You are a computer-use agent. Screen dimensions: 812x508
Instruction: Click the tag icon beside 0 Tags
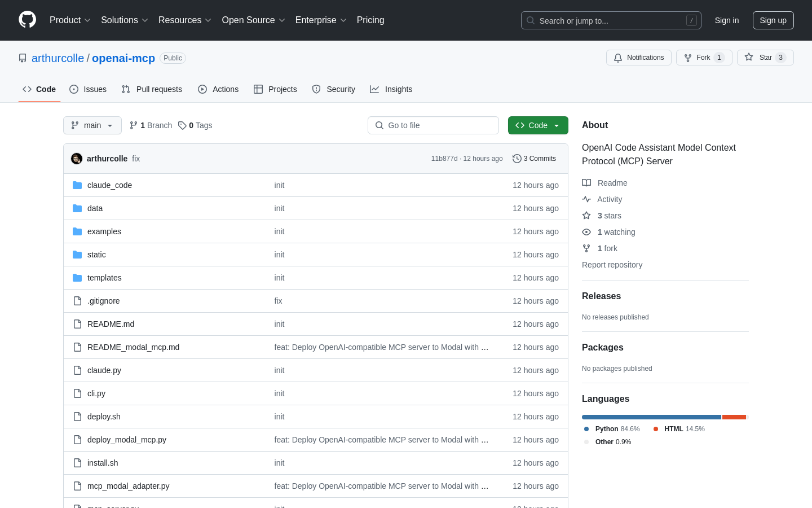[x=182, y=125]
